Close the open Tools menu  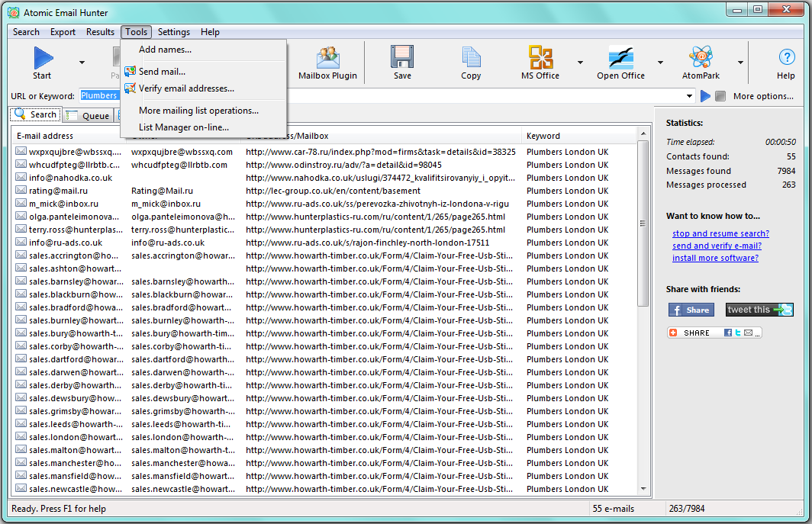(x=136, y=32)
